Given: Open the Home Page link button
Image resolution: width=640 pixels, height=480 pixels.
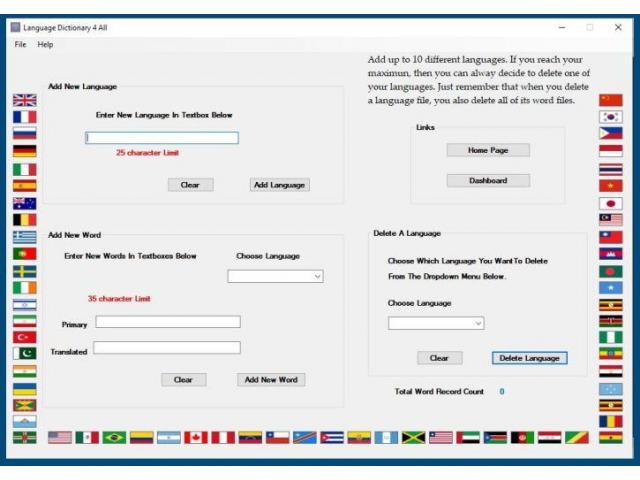Looking at the screenshot, I should pyautogui.click(x=488, y=150).
